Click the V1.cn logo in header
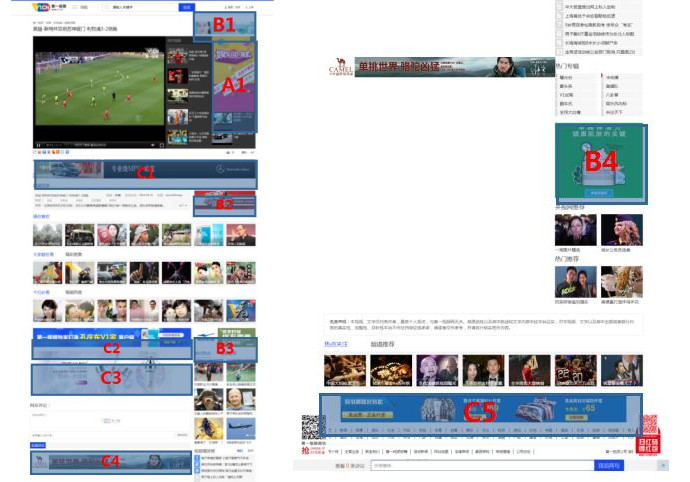The image size is (690, 482). tap(42, 7)
